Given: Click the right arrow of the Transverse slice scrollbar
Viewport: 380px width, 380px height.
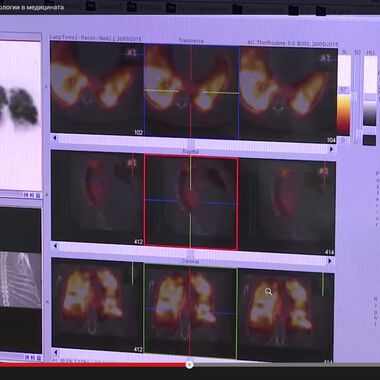Looking at the screenshot, I should pyautogui.click(x=331, y=149).
